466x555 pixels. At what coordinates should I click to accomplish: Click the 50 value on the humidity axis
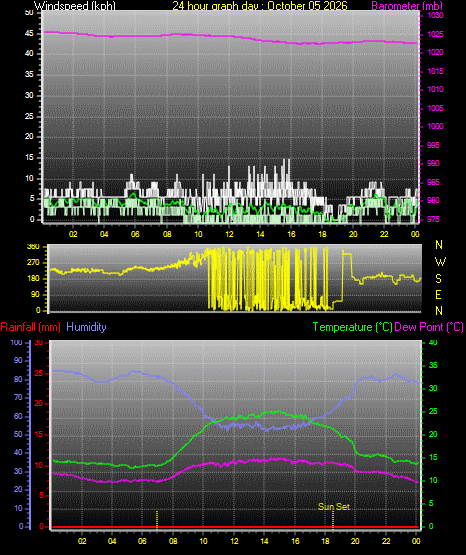pos(18,434)
